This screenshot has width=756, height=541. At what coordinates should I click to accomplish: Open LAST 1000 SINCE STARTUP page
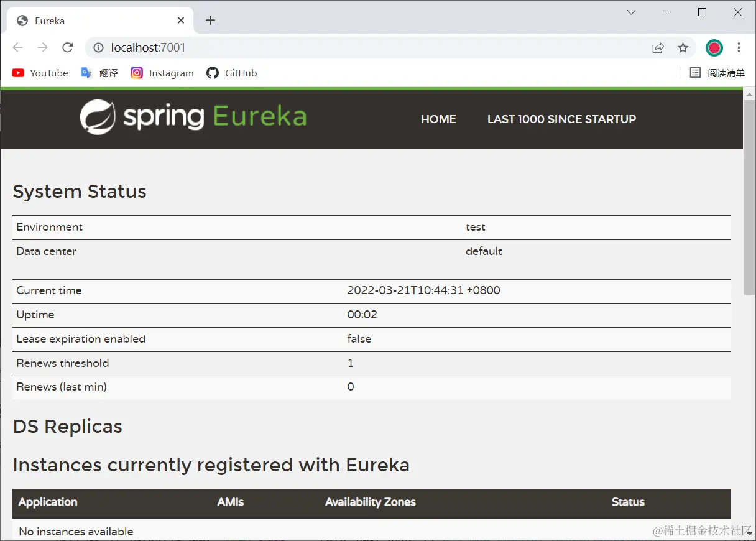(x=561, y=119)
